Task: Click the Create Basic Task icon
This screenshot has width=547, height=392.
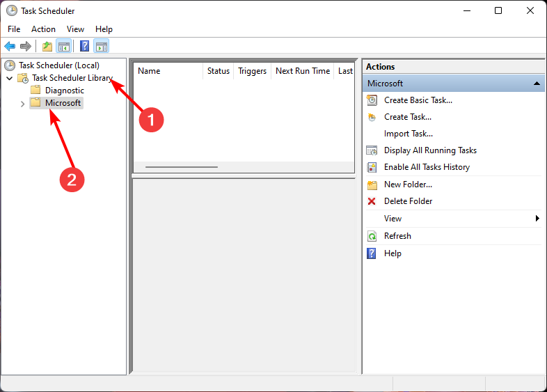Action: [x=372, y=100]
